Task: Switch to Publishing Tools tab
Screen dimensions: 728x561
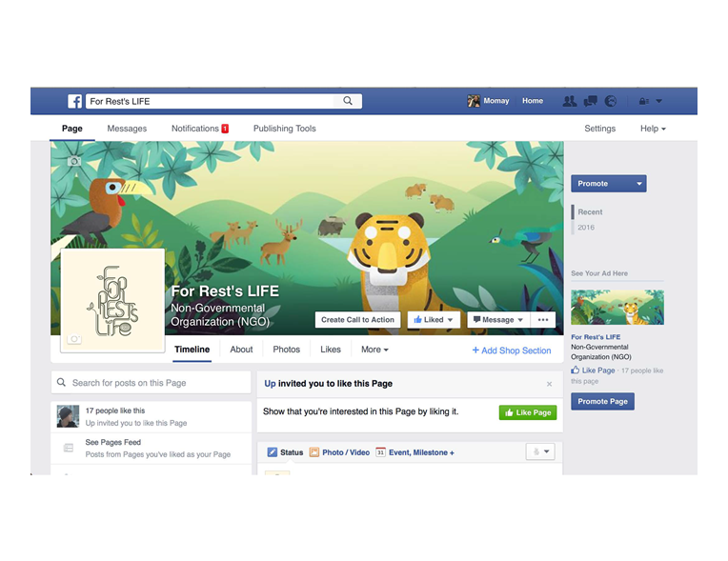Action: [285, 129]
